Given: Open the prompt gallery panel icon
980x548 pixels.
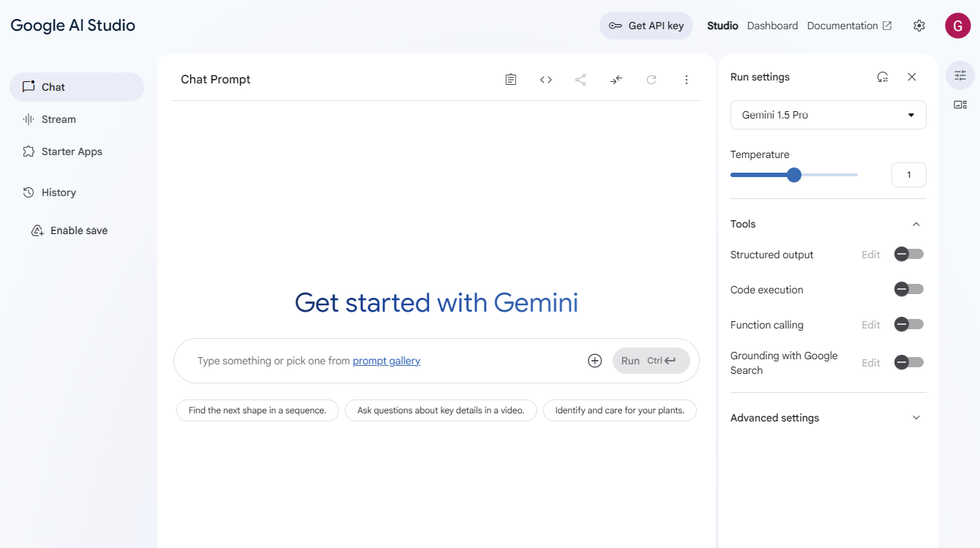Looking at the screenshot, I should pyautogui.click(x=960, y=105).
